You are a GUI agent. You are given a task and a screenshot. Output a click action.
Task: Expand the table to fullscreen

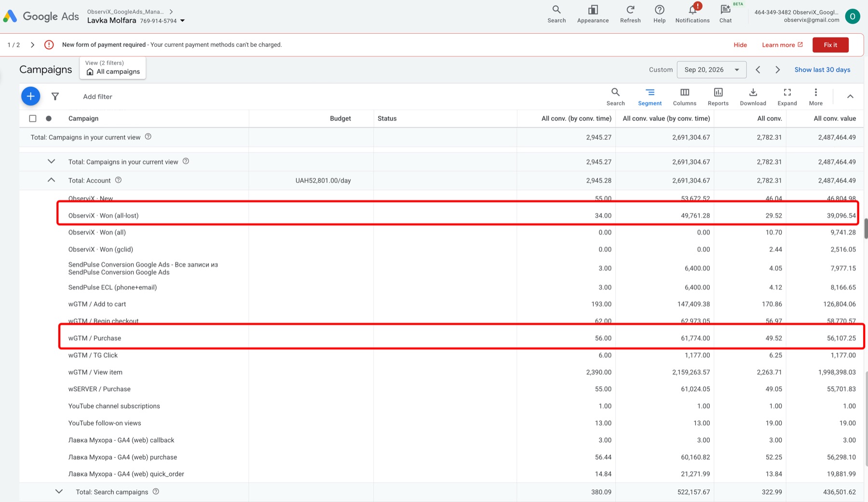787,96
